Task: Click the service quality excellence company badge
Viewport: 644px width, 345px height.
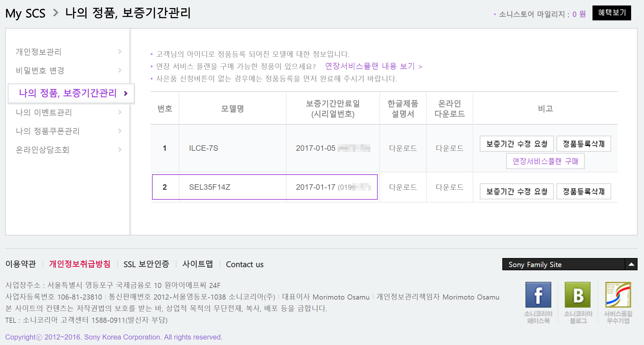Action: click(x=618, y=295)
